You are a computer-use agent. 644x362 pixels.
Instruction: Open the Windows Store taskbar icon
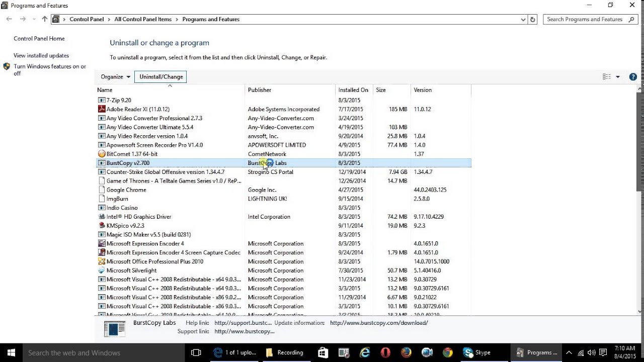(323, 352)
